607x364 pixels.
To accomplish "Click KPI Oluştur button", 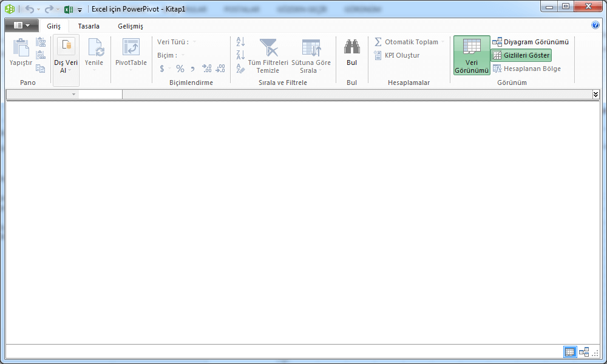I will coord(397,55).
